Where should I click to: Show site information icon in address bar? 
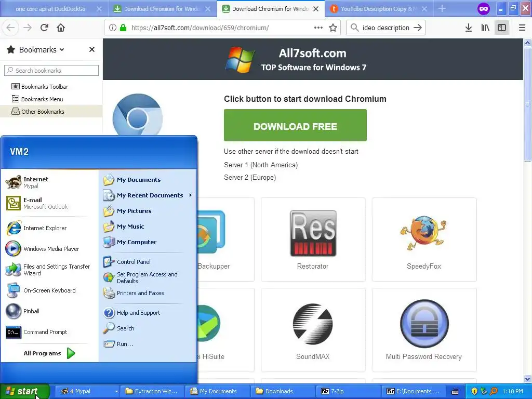pyautogui.click(x=113, y=28)
